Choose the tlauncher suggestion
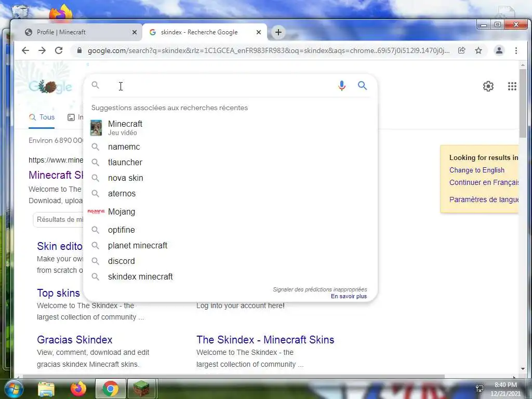Viewport: 532px width, 399px height. point(230,163)
